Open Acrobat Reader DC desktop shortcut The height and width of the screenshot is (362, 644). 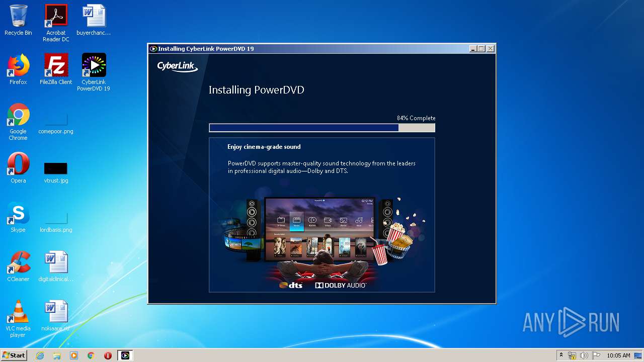click(x=56, y=23)
